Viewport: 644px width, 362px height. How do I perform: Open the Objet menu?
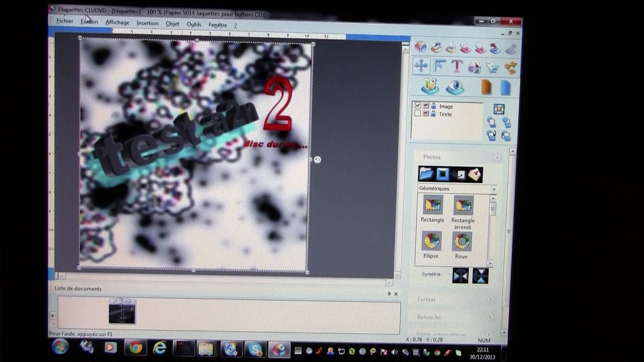point(173,24)
